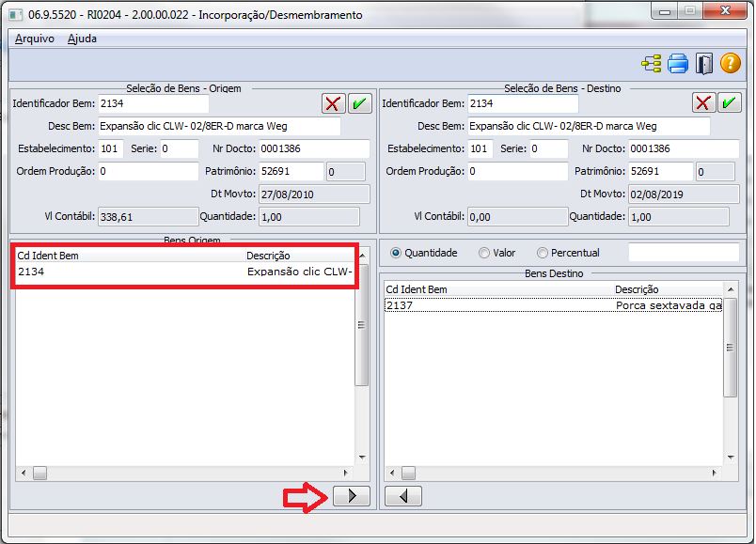Open the Arquivo menu
Viewport: 756px width, 544px height.
(x=34, y=39)
